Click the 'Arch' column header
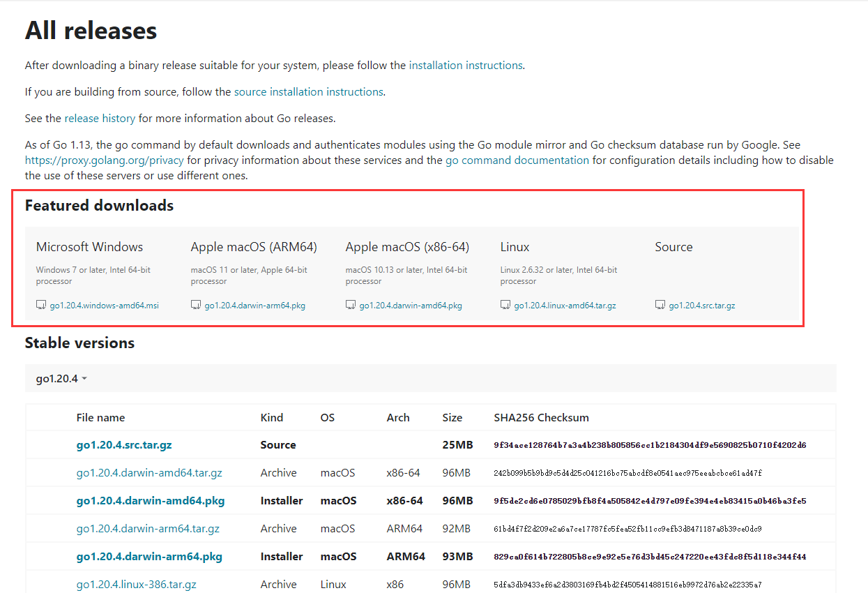 pyautogui.click(x=398, y=417)
